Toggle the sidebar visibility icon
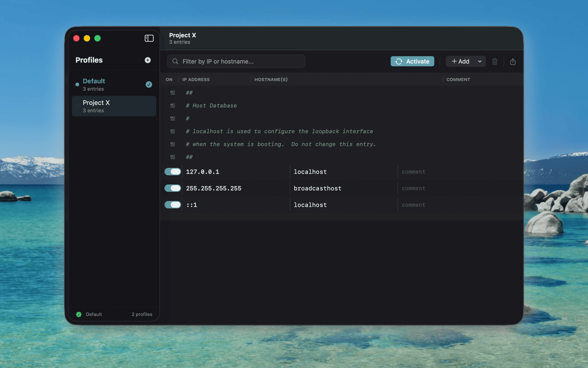This screenshot has width=588, height=368. (x=149, y=38)
